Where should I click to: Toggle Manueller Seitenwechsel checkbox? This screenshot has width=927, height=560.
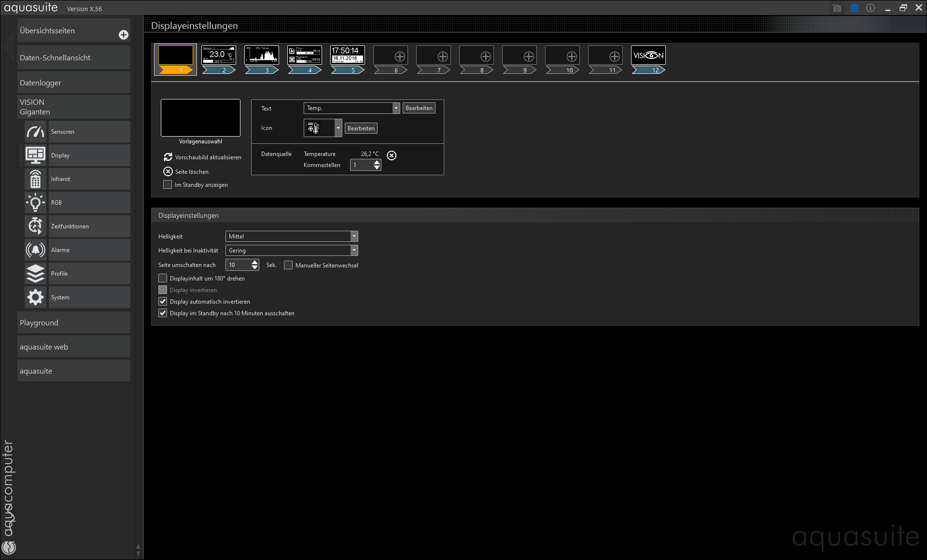(288, 265)
